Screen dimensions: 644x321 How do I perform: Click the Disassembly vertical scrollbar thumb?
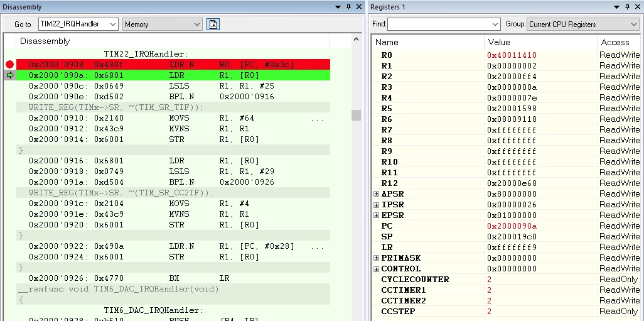(356, 115)
